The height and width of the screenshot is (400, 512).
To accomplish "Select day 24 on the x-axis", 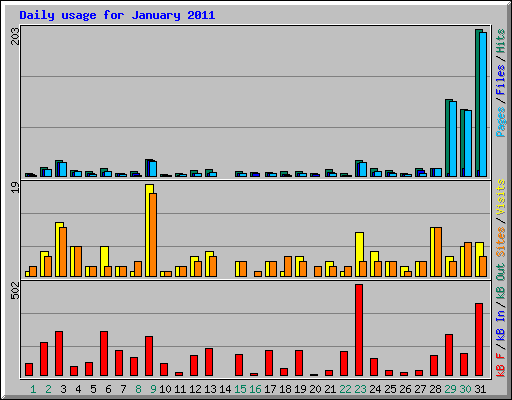I will click(375, 389).
